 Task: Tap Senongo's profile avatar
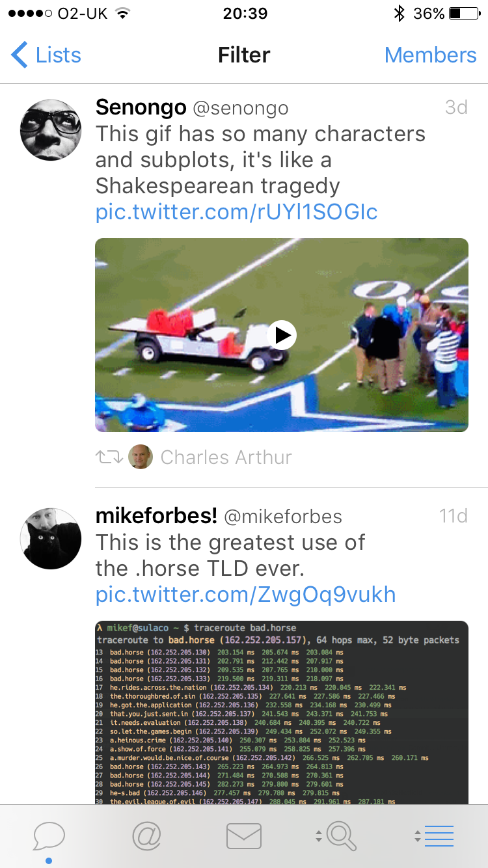pyautogui.click(x=51, y=129)
